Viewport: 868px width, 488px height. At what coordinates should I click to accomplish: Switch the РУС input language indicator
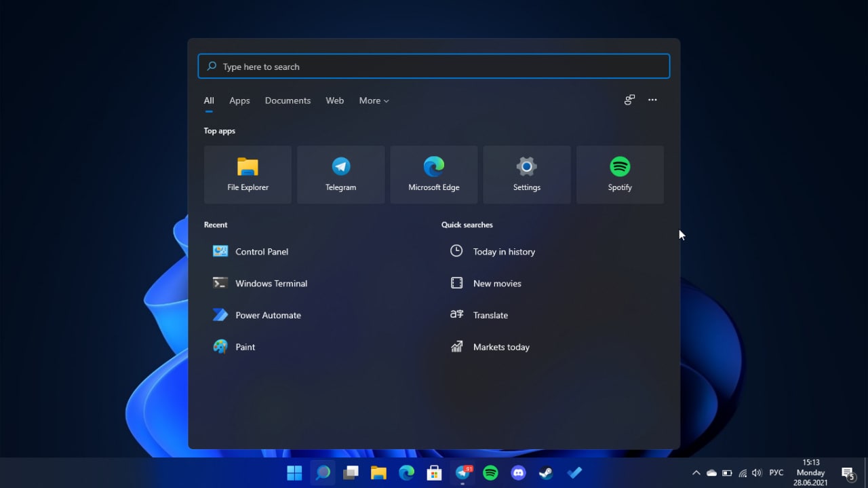point(776,473)
